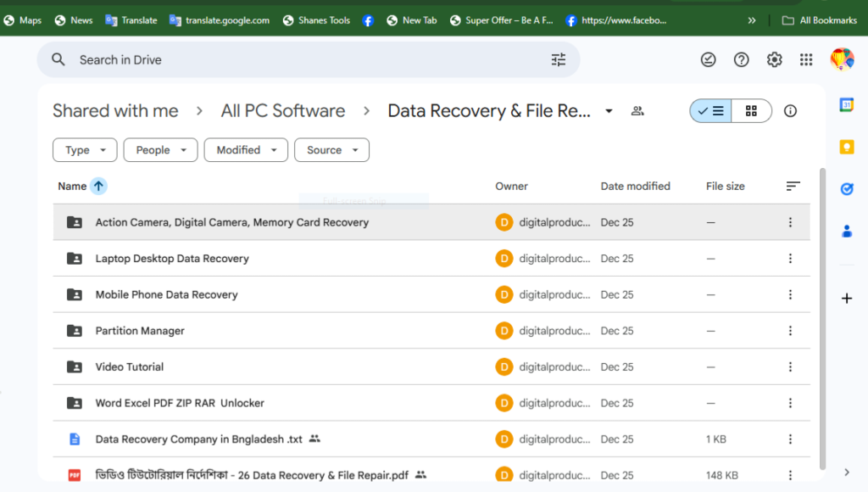Reverse the Name sort direction arrow
This screenshot has height=492, width=868.
tap(98, 186)
